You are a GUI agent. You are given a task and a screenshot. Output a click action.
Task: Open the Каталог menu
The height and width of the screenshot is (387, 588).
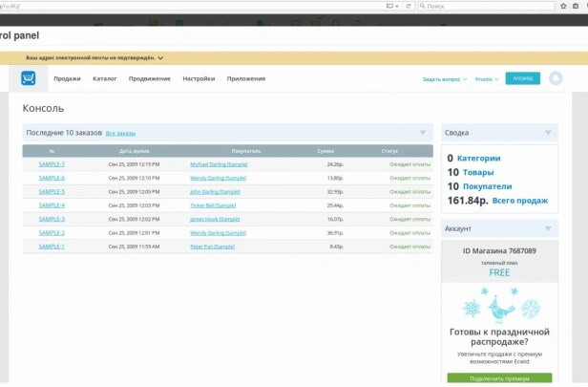point(105,78)
